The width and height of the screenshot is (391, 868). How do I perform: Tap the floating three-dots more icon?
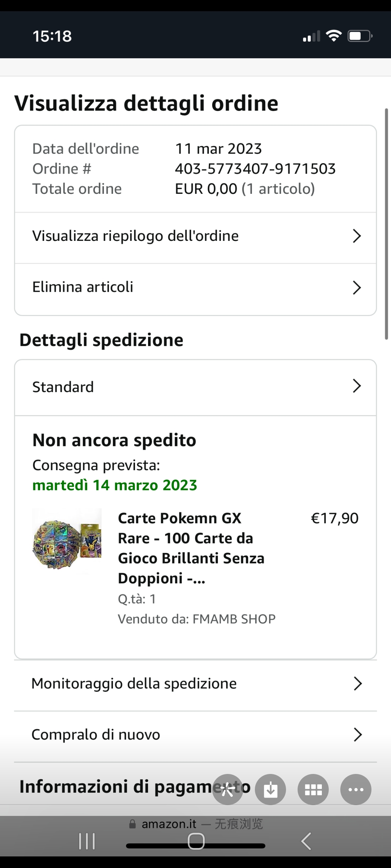tap(356, 790)
